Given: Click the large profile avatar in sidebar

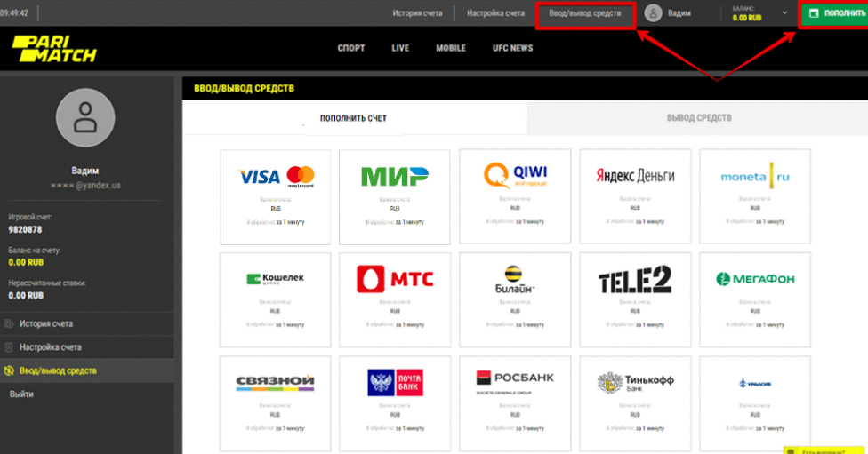Looking at the screenshot, I should [85, 118].
